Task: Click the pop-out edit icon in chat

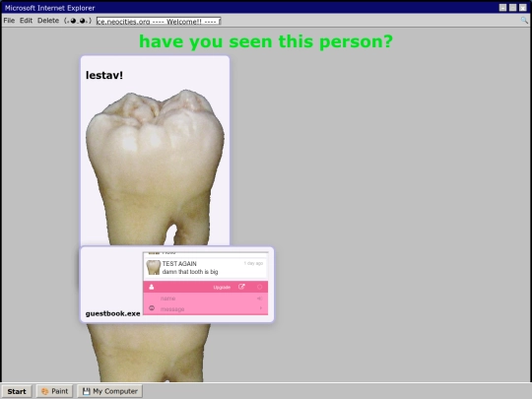Action: coord(241,287)
